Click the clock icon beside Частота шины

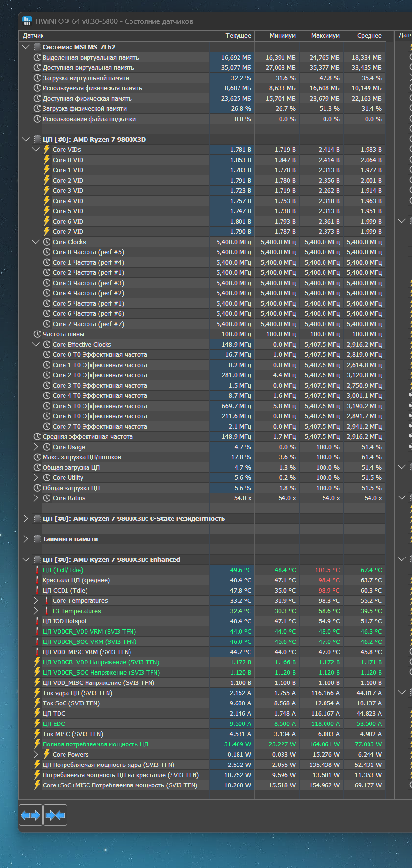coord(37,334)
